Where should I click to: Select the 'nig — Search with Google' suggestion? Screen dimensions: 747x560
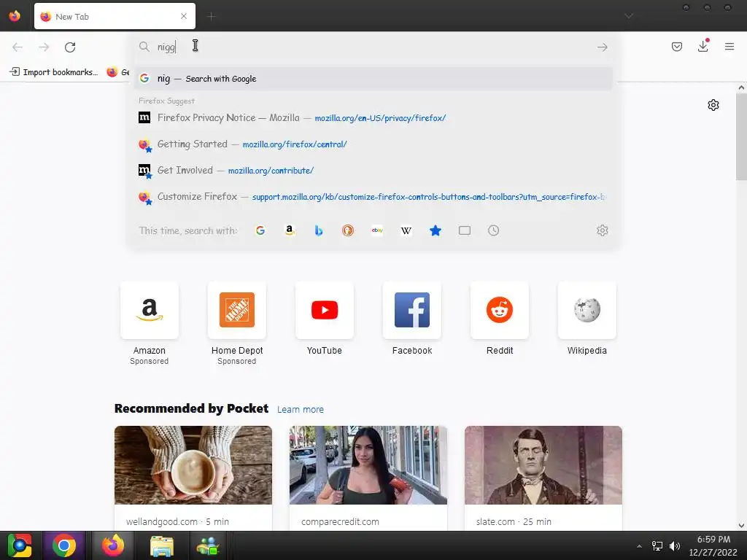(x=373, y=79)
